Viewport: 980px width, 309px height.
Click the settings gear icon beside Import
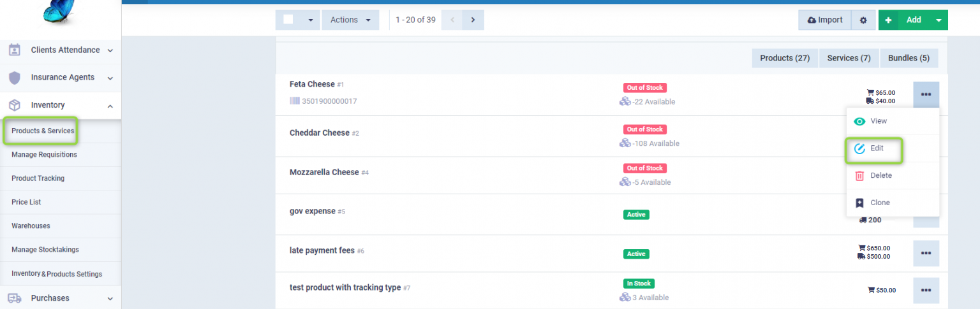[863, 20]
